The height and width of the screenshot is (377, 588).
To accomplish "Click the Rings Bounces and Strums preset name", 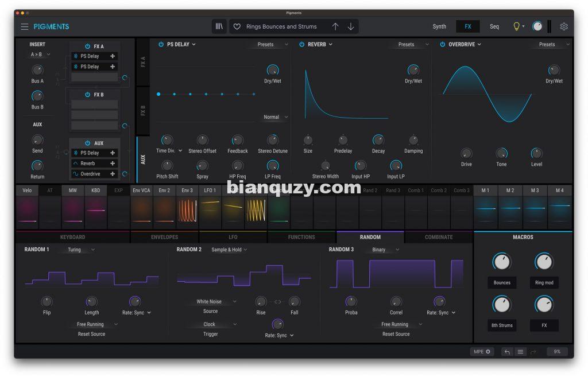I will 281,26.
